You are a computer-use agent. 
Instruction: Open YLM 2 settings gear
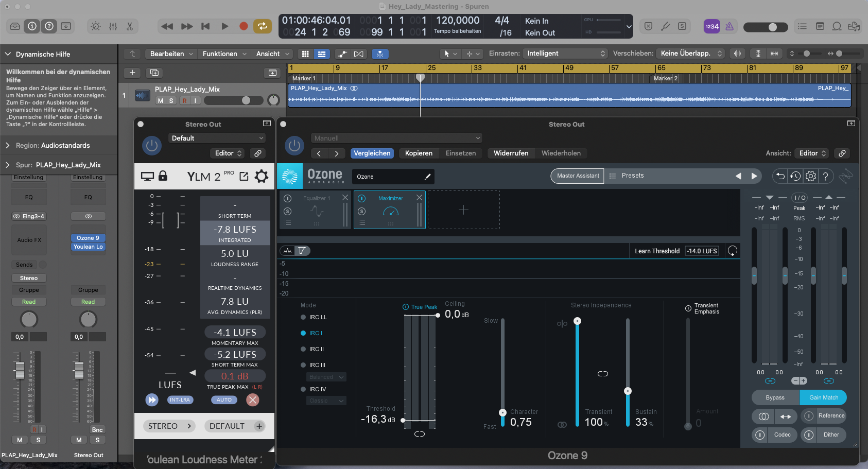point(262,177)
